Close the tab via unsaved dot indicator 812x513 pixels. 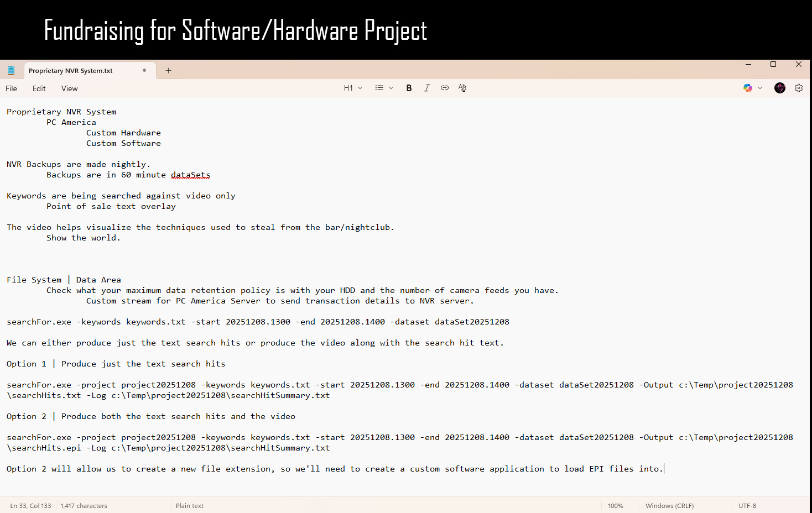[x=144, y=70]
